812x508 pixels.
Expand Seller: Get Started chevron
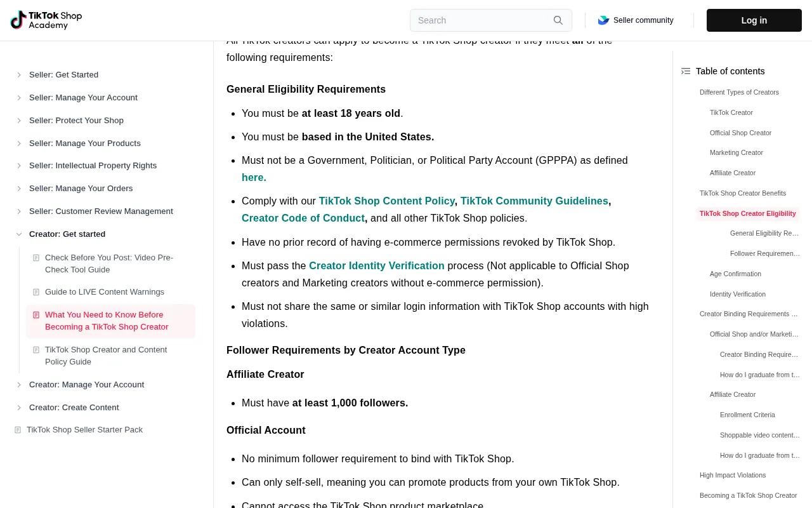[19, 75]
